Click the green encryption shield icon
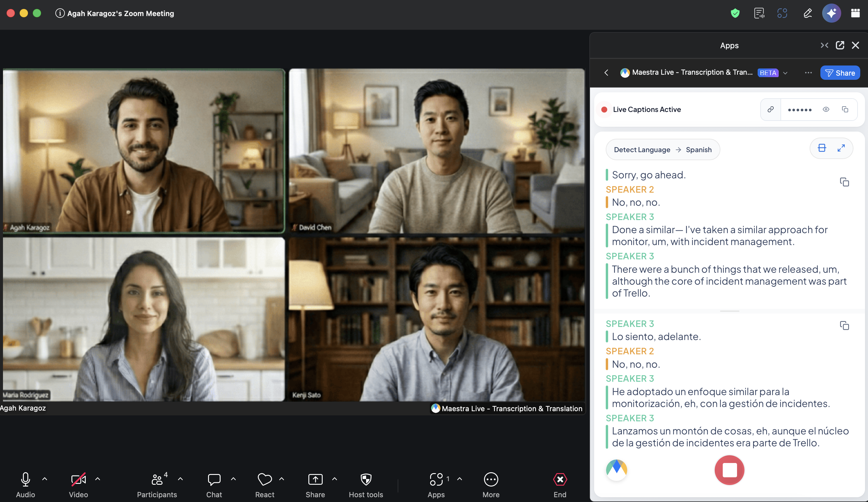The height and width of the screenshot is (502, 868). pos(735,13)
